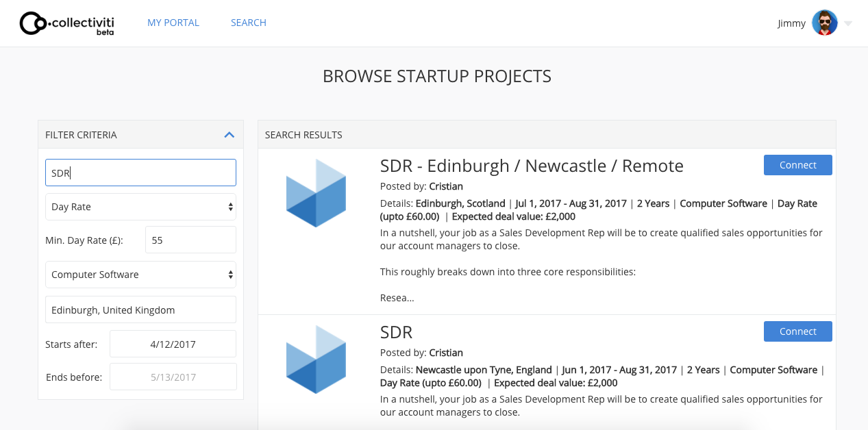
Task: Go to the Search page
Action: (x=249, y=23)
